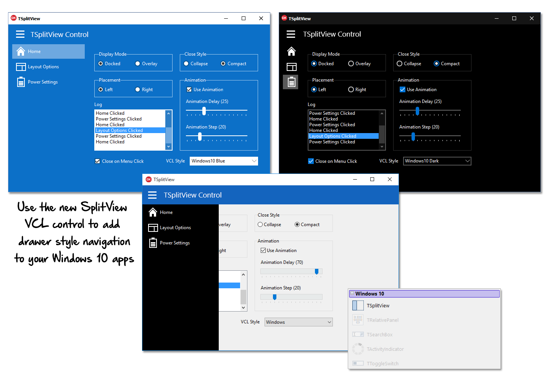
Task: Click Power Settings icon in light window
Action: coord(153,243)
